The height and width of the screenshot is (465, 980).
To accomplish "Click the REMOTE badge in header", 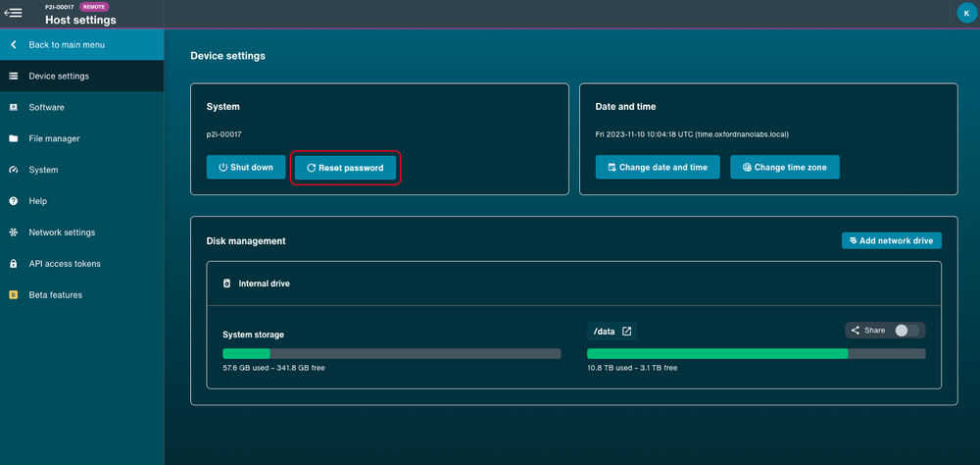I will tap(94, 7).
